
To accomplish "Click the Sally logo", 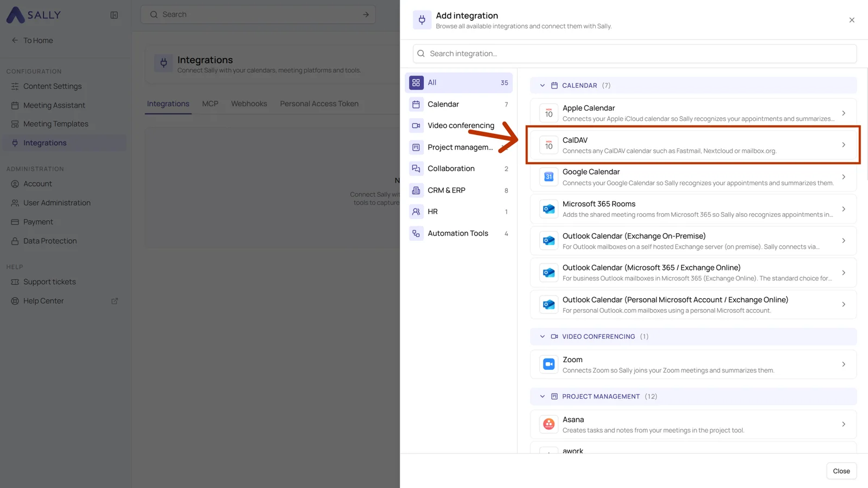I will 33,15.
